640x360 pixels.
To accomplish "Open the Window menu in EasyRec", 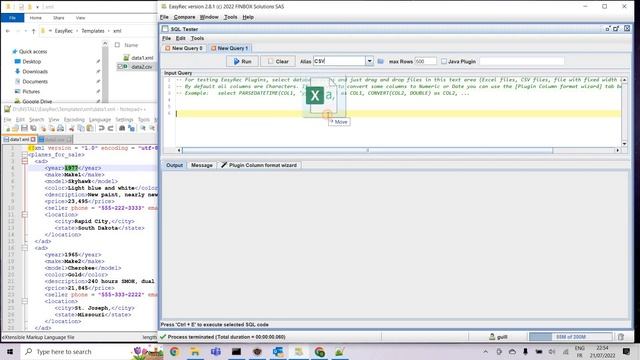I will coord(209,17).
